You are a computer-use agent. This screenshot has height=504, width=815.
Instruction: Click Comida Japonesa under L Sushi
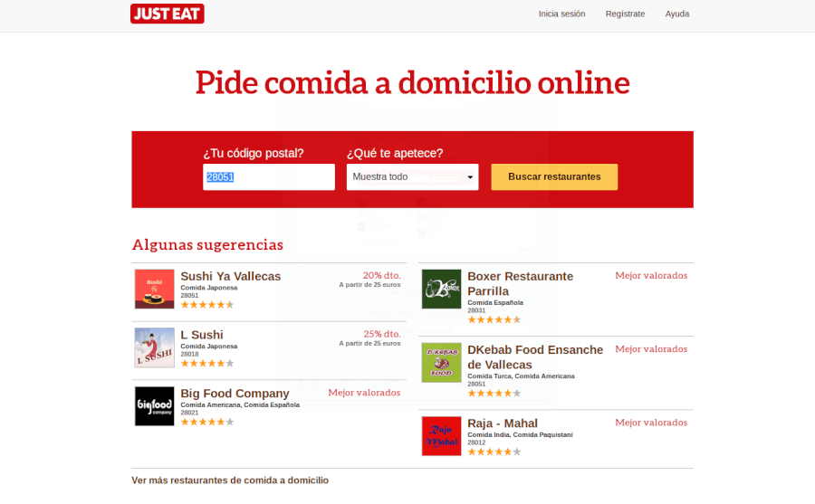(209, 347)
